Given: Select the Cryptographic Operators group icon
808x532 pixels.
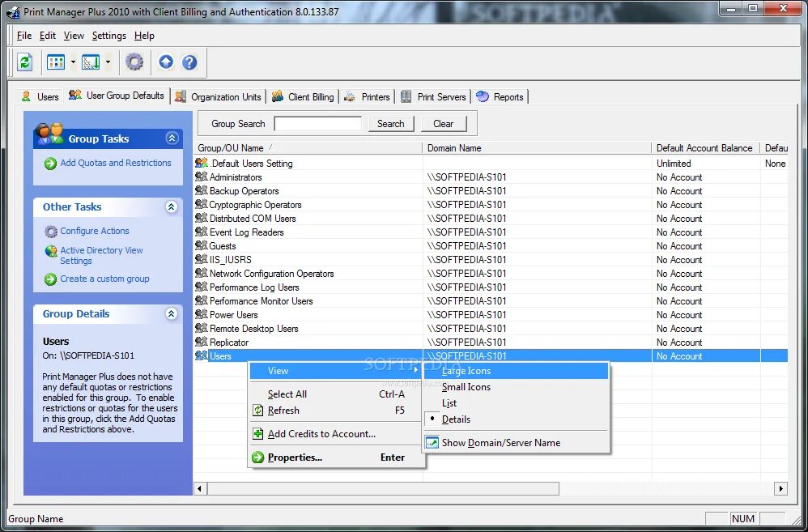Looking at the screenshot, I should (x=201, y=205).
